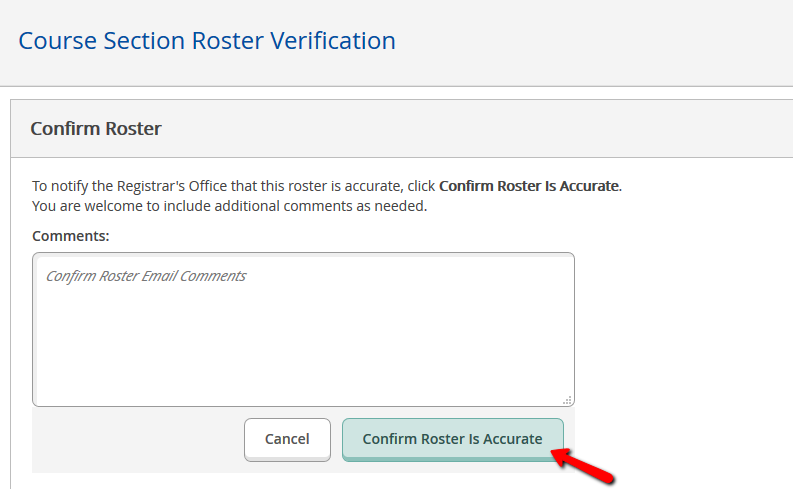Click the Confirm Roster Email Comments placeholder
793x489 pixels.
[146, 276]
